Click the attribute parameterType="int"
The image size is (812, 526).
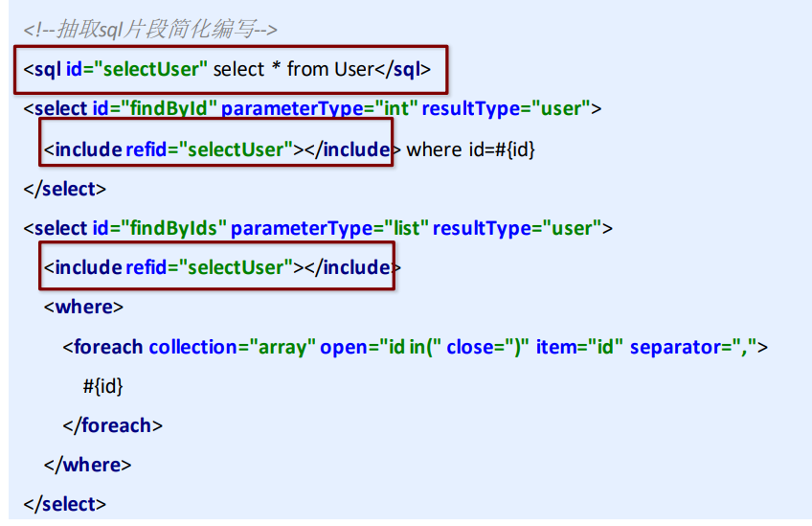click(x=319, y=108)
